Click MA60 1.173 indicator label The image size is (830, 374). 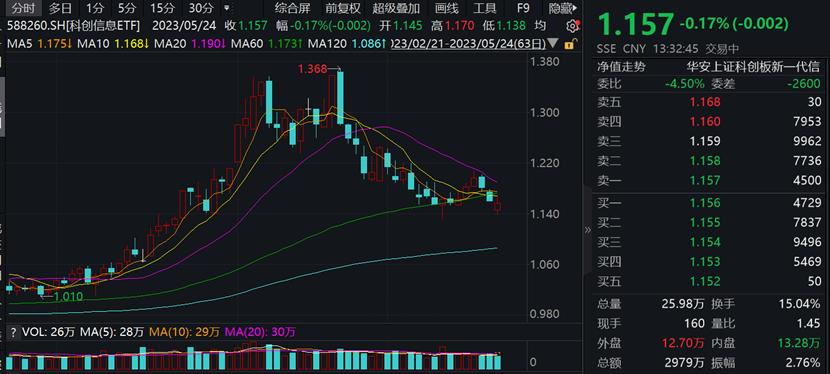click(267, 44)
